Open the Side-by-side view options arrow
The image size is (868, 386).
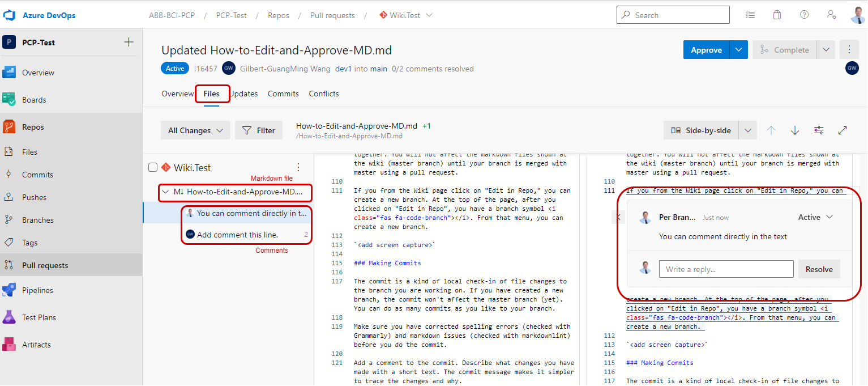coord(748,130)
